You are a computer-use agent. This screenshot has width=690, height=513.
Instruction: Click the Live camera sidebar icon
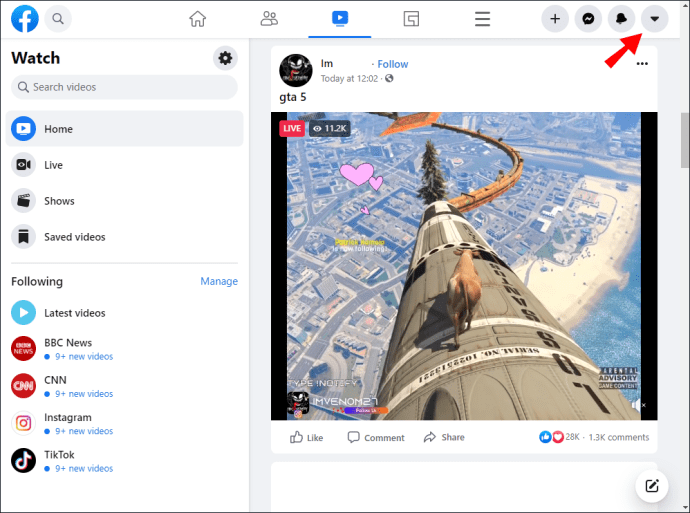tap(23, 165)
